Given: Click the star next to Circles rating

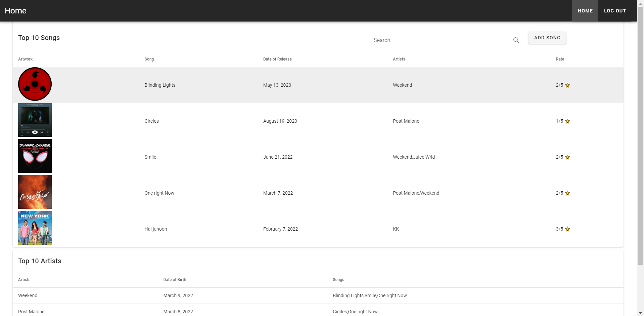Looking at the screenshot, I should [x=567, y=121].
